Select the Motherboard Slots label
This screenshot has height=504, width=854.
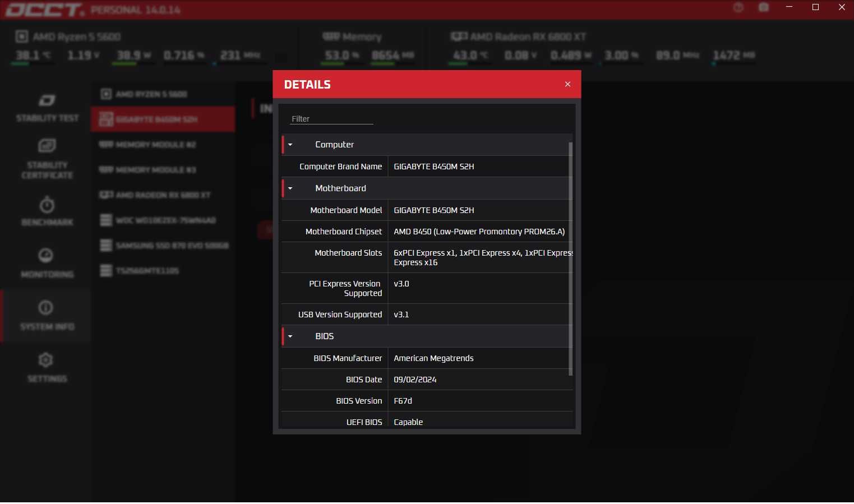point(348,253)
